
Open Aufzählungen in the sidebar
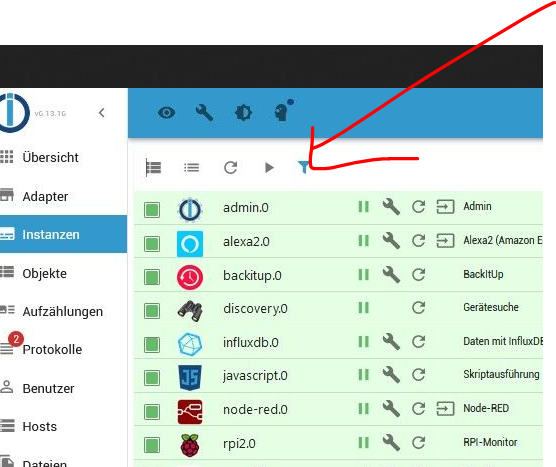(62, 311)
